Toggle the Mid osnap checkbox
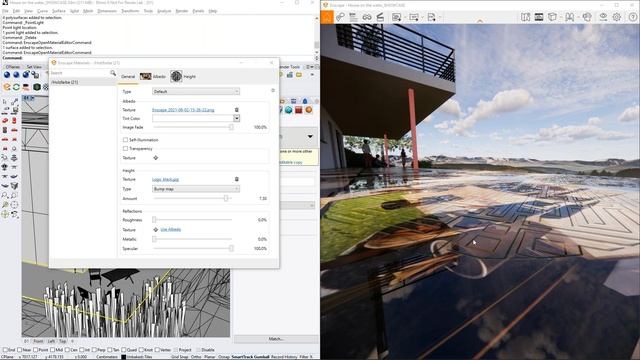Image resolution: width=640 pixels, height=360 pixels. coord(53,350)
